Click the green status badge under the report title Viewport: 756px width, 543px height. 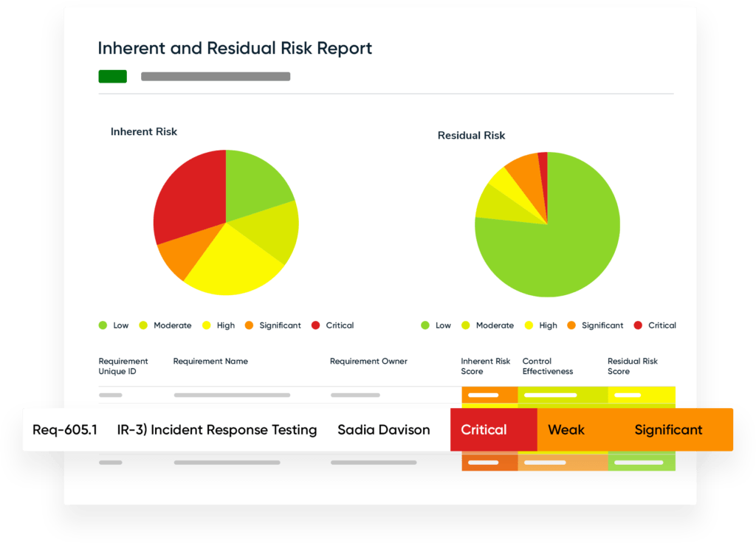pos(112,76)
